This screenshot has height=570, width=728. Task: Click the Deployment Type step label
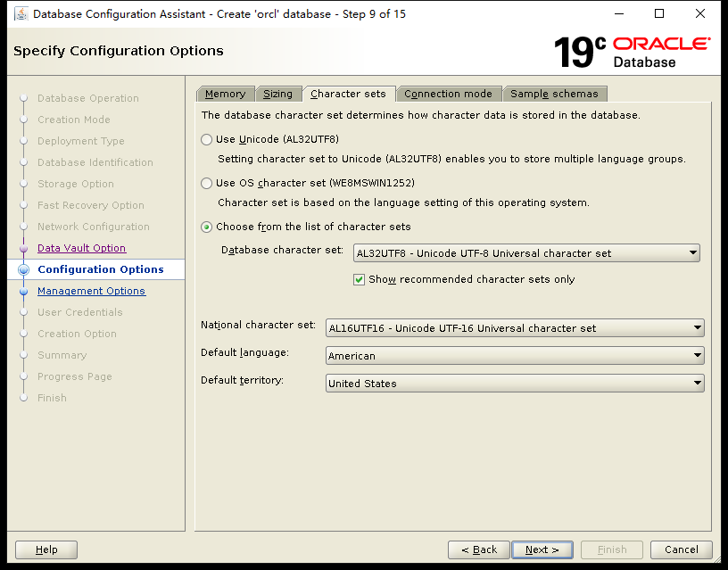tap(81, 141)
